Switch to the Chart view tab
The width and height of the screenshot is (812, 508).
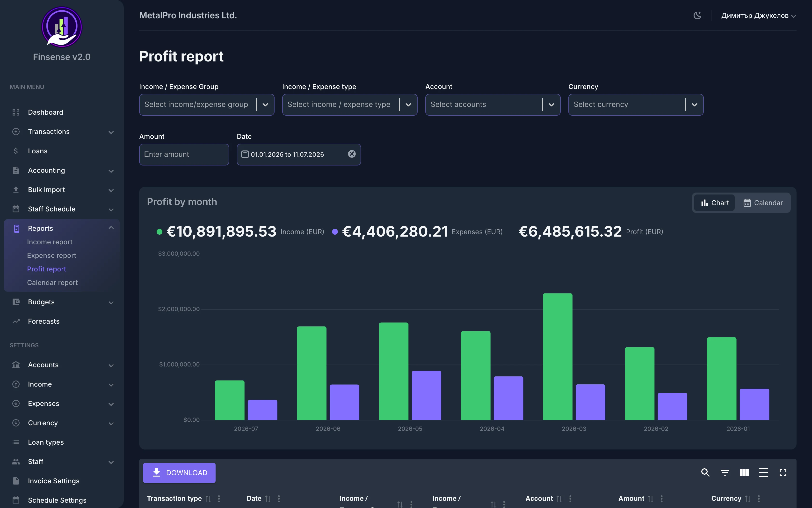coord(715,203)
